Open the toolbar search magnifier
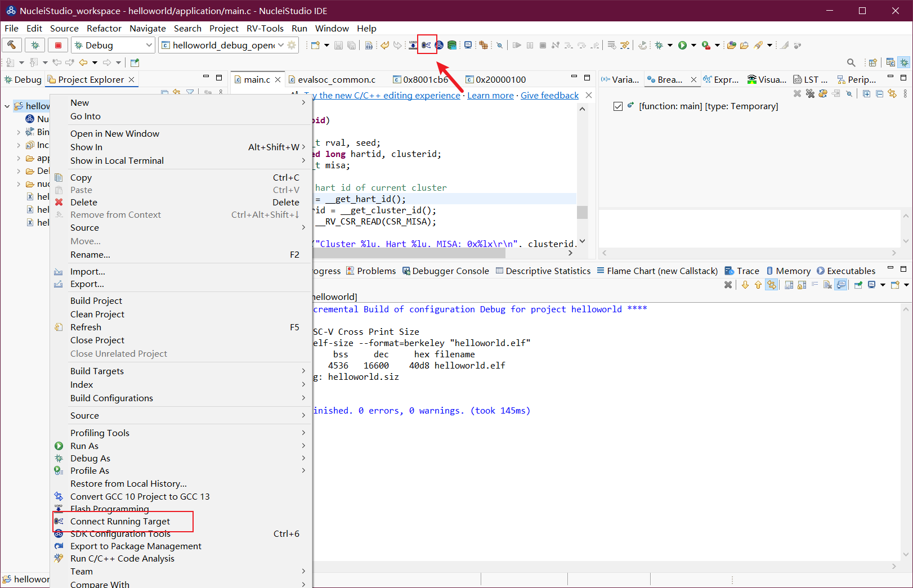 (x=851, y=62)
